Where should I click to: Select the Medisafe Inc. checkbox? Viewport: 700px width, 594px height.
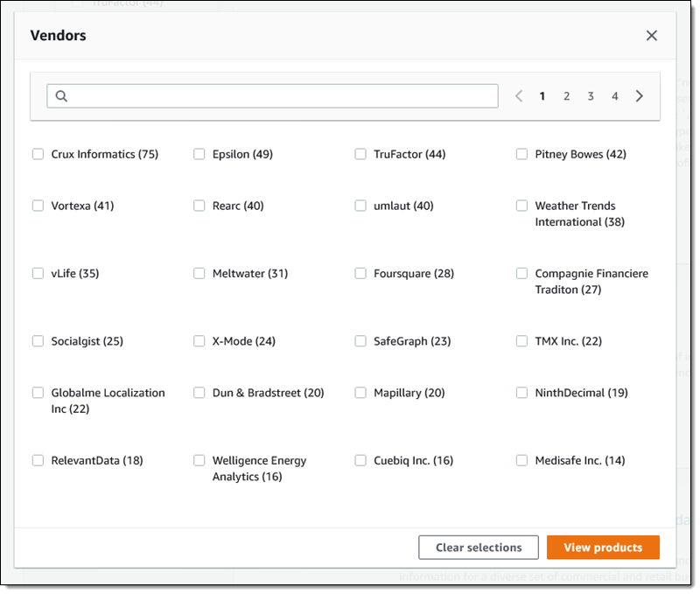522,460
